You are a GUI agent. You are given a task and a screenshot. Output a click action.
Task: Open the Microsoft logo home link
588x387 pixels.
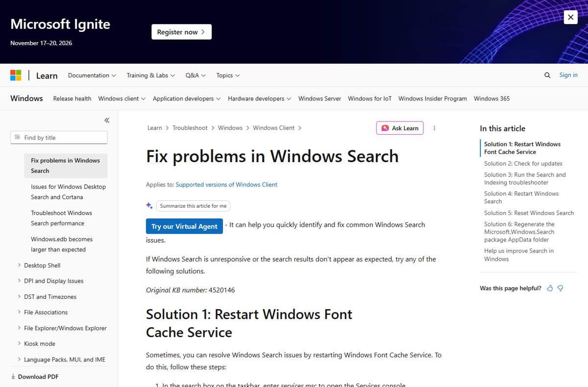[16, 75]
